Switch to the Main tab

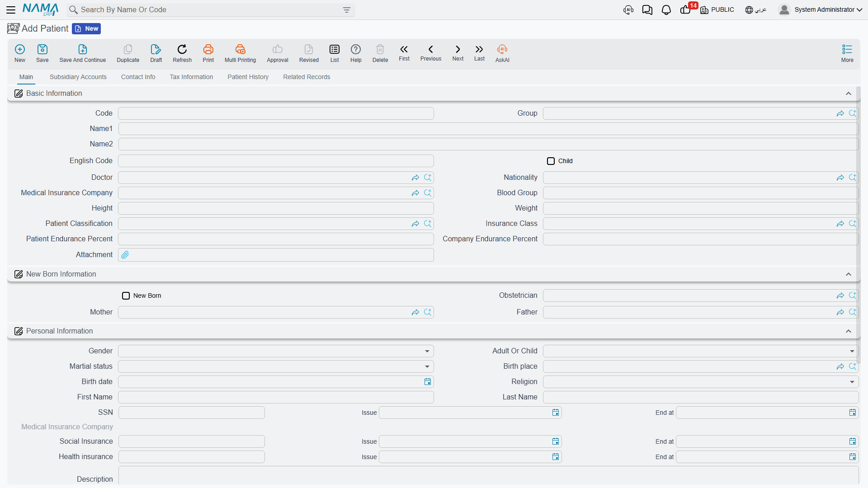tap(26, 77)
